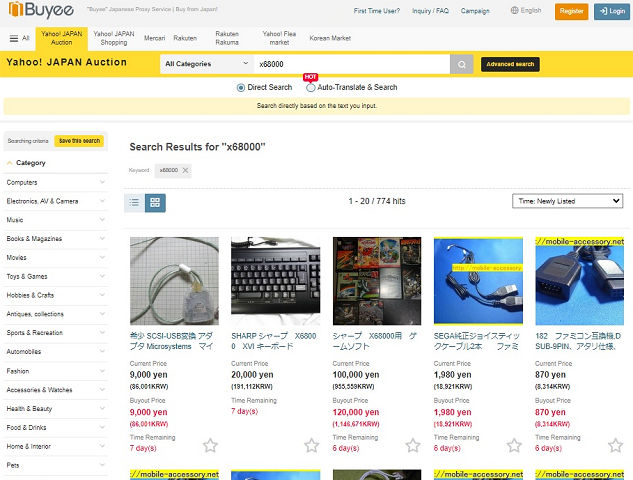Screen dimensions: 633x480
Task: Click the Buyee logo
Action: point(41,10)
